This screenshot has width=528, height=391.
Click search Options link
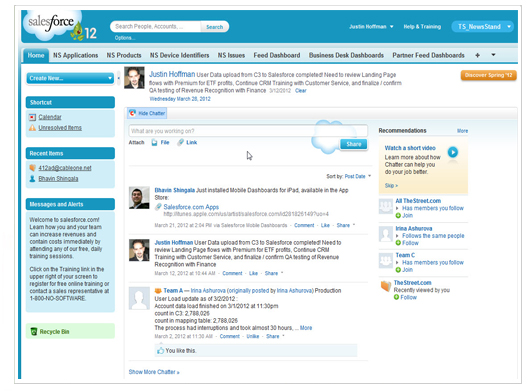tap(125, 38)
